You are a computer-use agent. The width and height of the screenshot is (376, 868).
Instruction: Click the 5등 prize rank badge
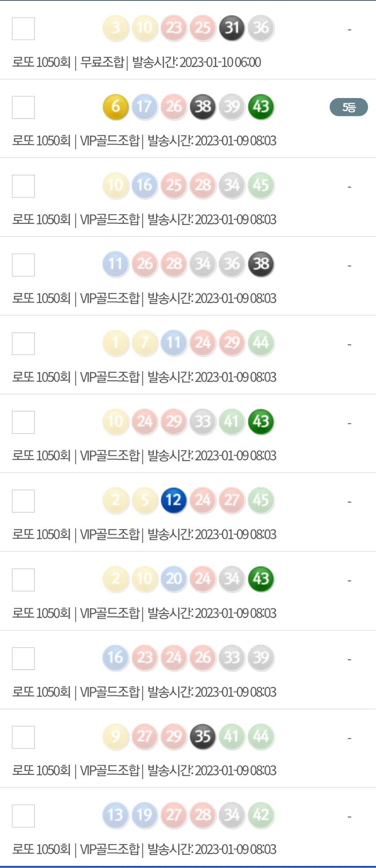(349, 107)
